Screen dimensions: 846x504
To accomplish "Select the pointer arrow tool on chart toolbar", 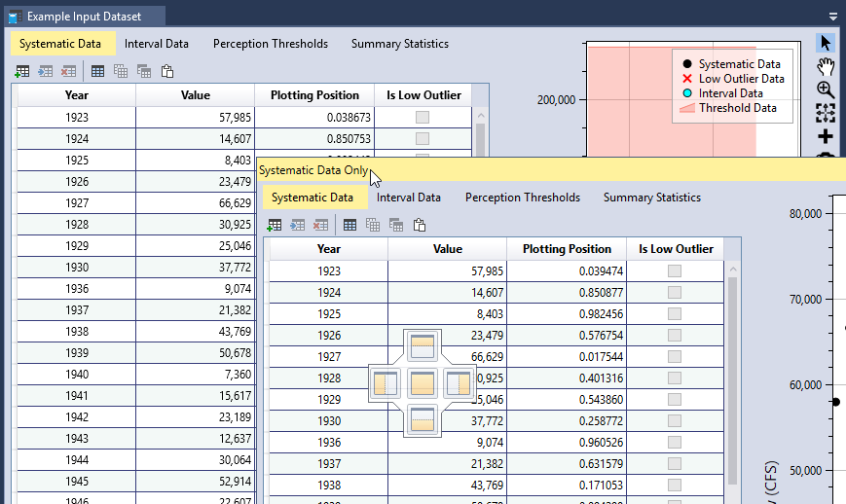I will pos(826,43).
